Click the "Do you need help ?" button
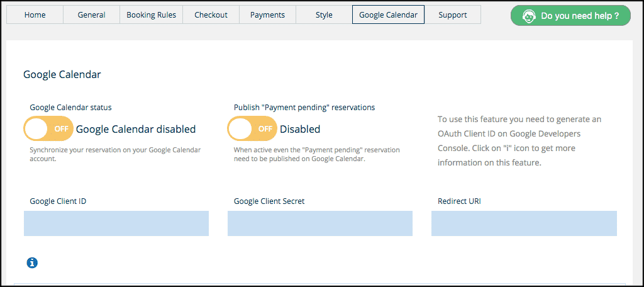This screenshot has width=644, height=287. pos(570,16)
